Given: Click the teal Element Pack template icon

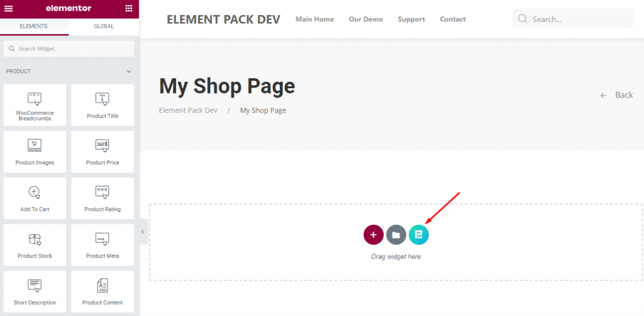Looking at the screenshot, I should click(x=418, y=235).
